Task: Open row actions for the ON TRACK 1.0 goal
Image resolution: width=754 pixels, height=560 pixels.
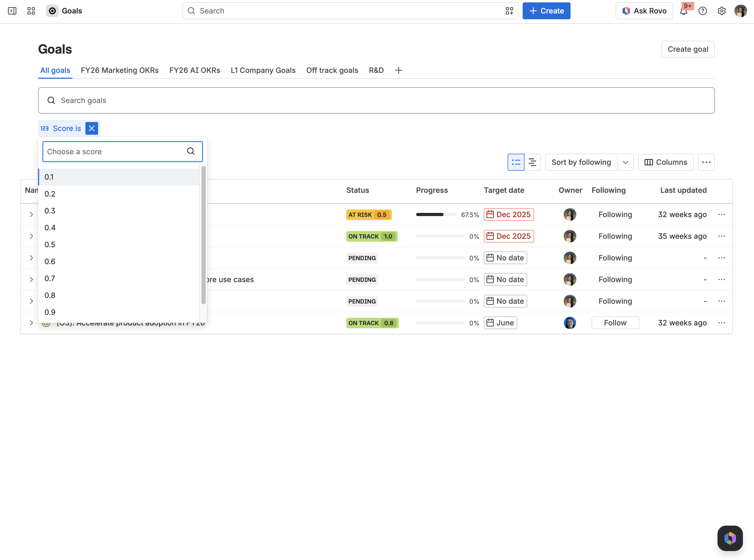Action: pyautogui.click(x=721, y=236)
